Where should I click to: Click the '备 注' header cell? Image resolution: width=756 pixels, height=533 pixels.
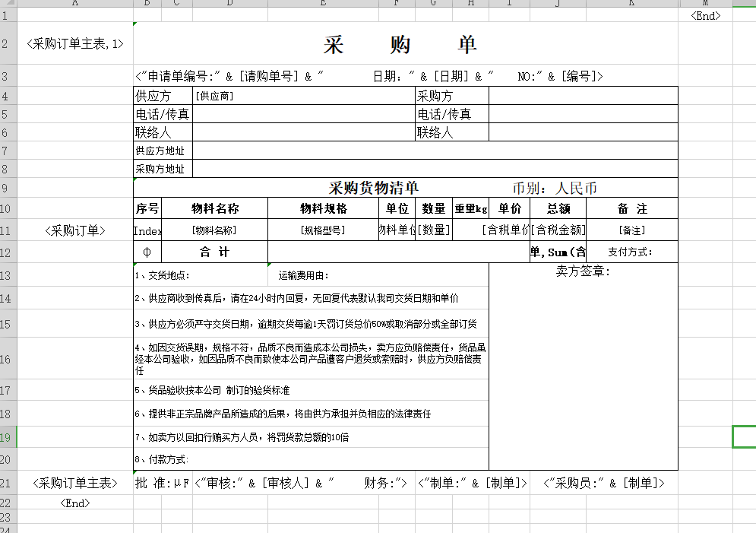pos(632,208)
